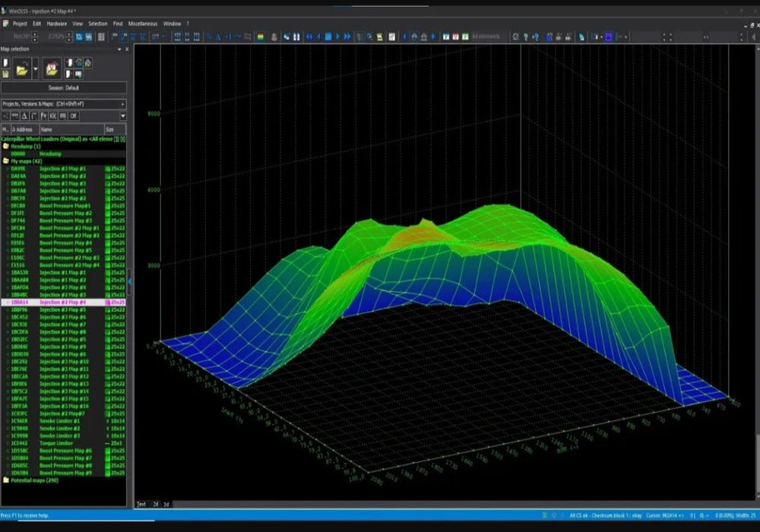This screenshot has height=532, width=760.
Task: Click the blue square stop icon in toolbar
Action: 328,36
